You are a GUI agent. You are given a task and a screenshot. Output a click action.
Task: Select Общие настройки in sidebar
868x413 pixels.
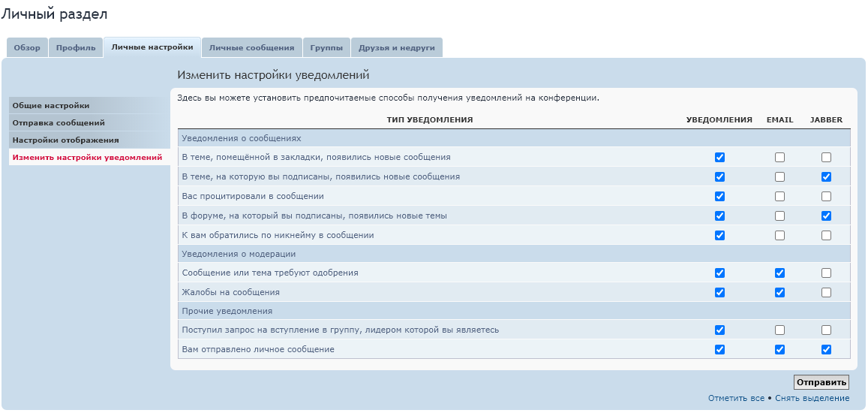point(51,106)
